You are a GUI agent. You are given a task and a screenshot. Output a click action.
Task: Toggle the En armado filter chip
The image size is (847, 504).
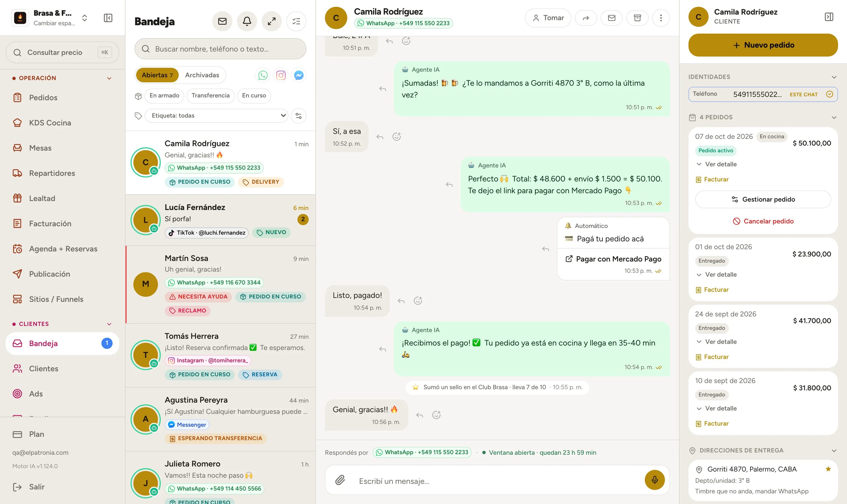click(164, 95)
